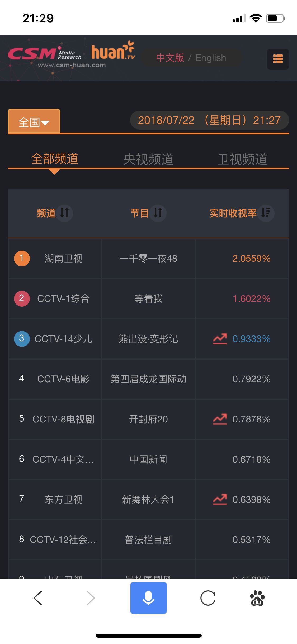Switch to 央视频道 tab
This screenshot has width=297, height=644.
pyautogui.click(x=148, y=159)
